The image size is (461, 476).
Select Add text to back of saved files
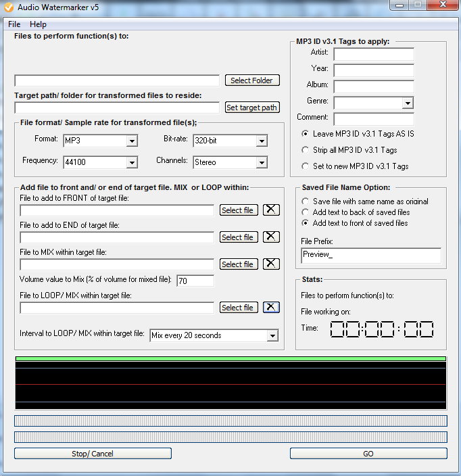tap(306, 212)
